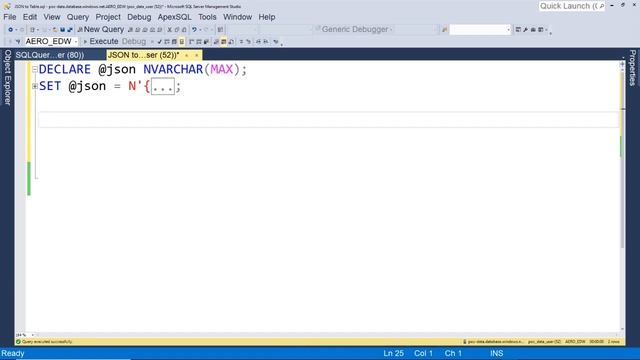The height and width of the screenshot is (360, 640).
Task: Open a file with the toolbar icon
Action: (55, 29)
